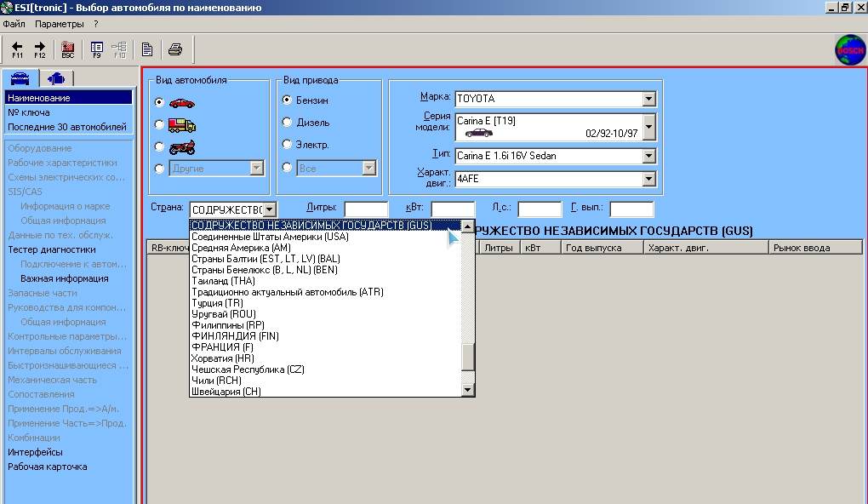Click Последние 30 автомобилей in sidebar
The height and width of the screenshot is (504, 868).
point(67,127)
